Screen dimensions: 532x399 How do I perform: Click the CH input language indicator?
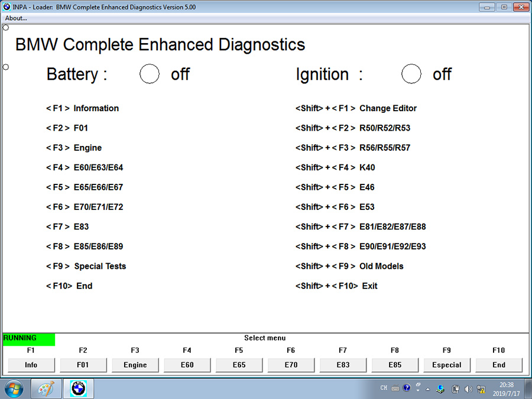(384, 388)
